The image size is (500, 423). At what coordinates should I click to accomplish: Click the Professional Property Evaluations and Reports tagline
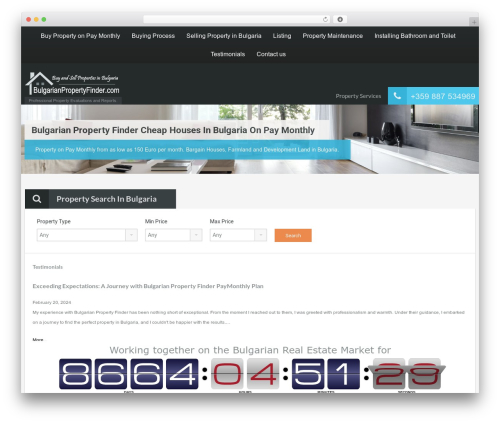tap(72, 100)
